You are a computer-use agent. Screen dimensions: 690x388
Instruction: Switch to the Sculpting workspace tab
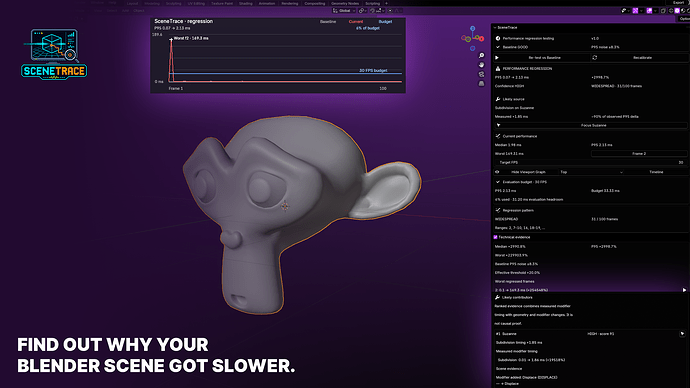point(173,4)
